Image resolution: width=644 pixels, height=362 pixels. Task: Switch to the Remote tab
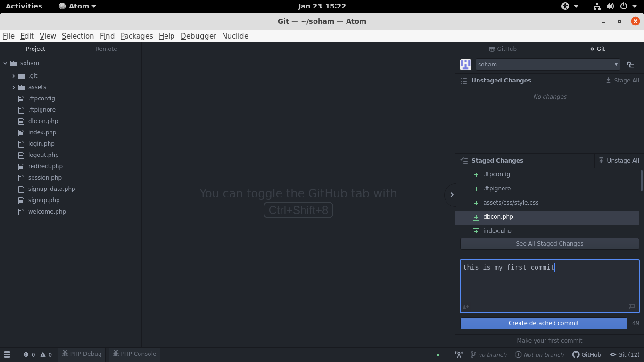[x=106, y=49]
